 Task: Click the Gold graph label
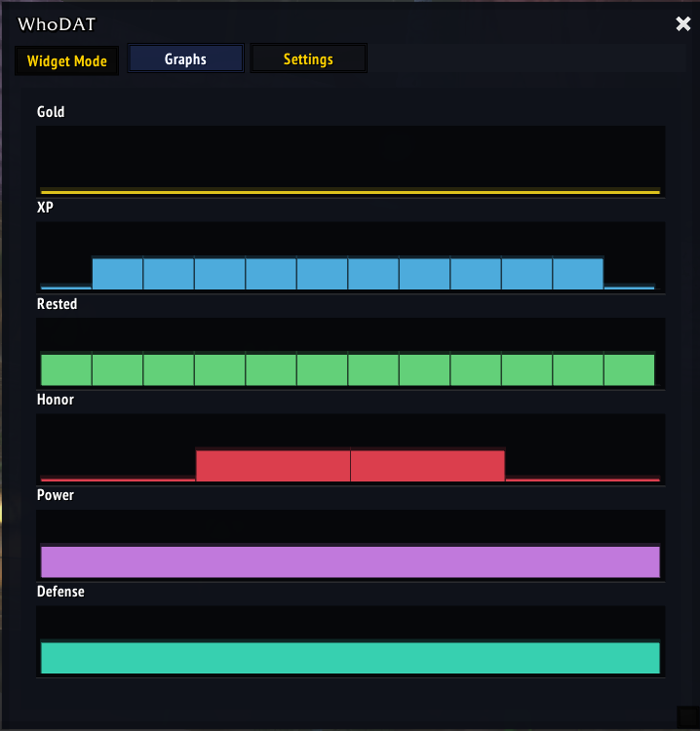pyautogui.click(x=51, y=112)
